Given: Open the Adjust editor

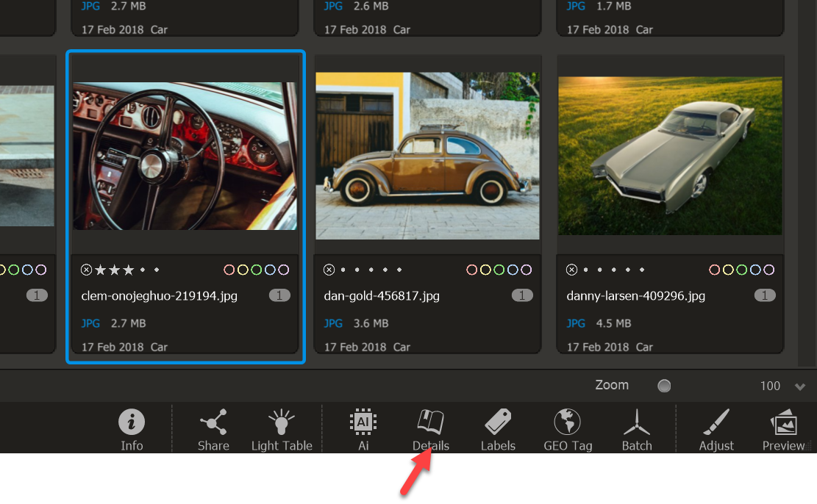Looking at the screenshot, I should (716, 430).
